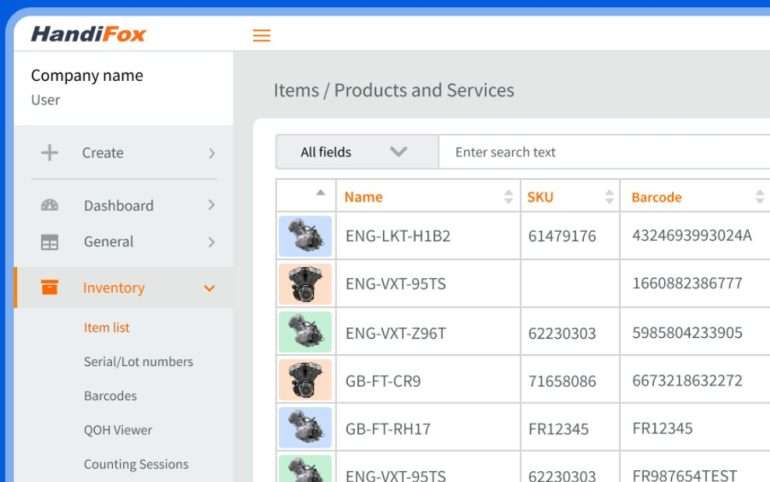770x482 pixels.
Task: Click SKU value 61479176
Action: coord(562,236)
